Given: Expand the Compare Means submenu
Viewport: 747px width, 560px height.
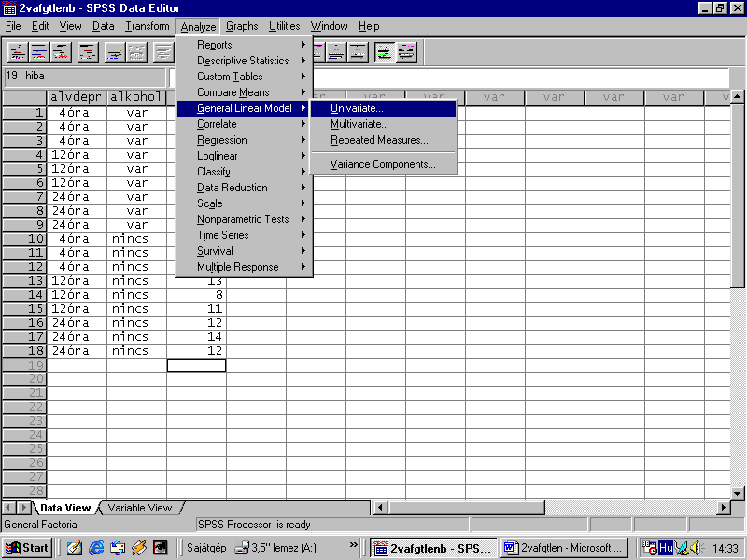Looking at the screenshot, I should pos(245,92).
